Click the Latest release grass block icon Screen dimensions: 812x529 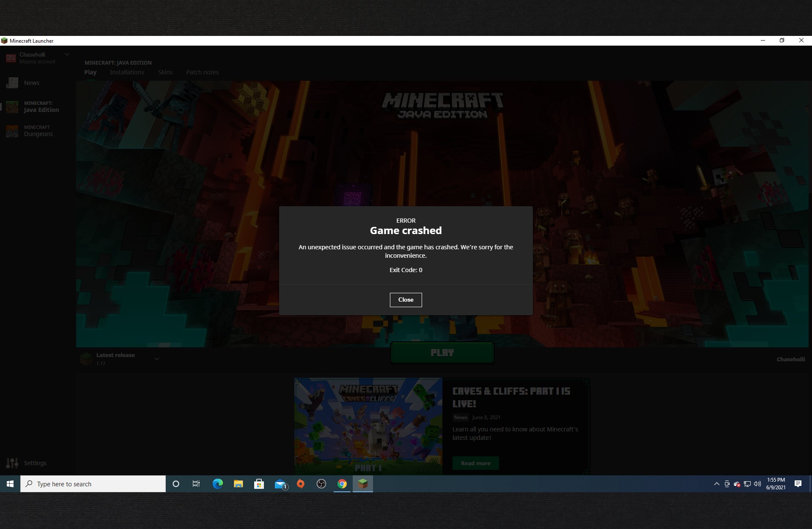pyautogui.click(x=86, y=359)
